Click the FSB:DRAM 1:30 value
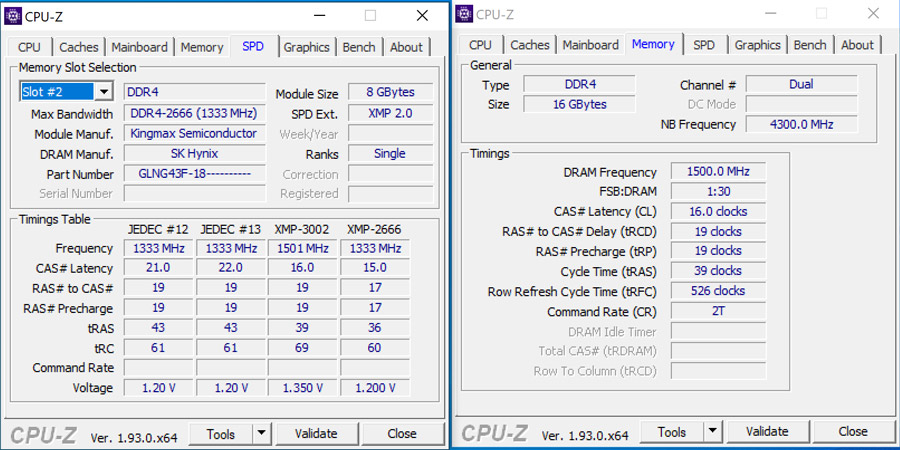 (718, 191)
